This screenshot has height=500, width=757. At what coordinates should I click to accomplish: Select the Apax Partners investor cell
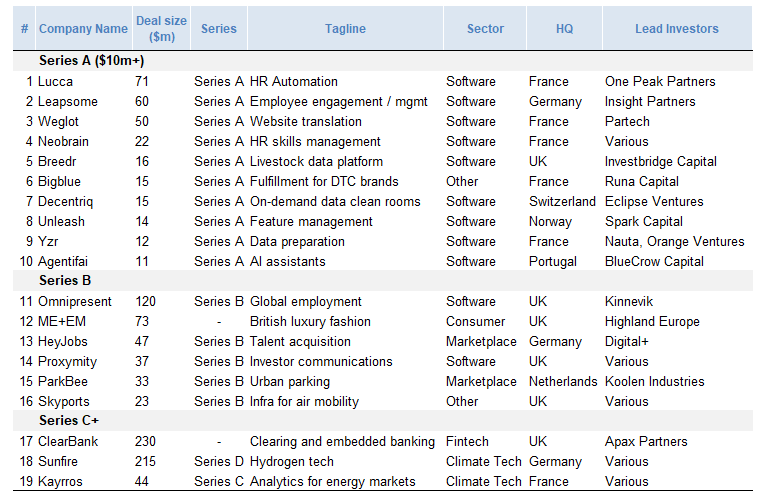pyautogui.click(x=646, y=442)
